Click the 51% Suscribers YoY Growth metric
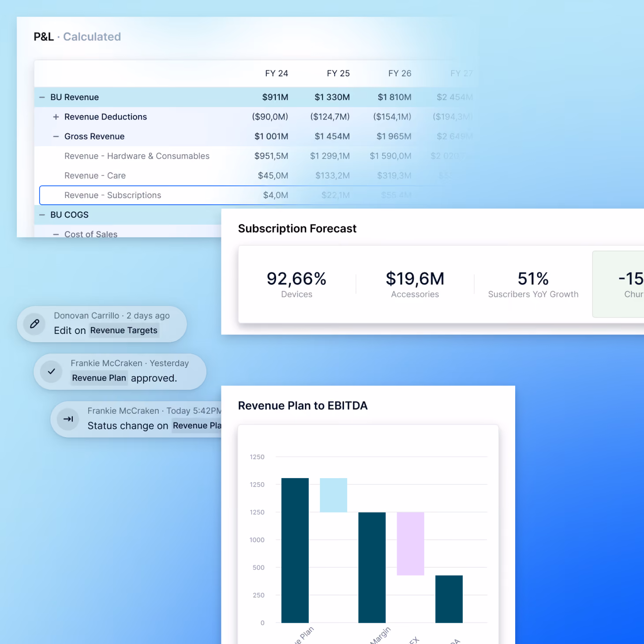The image size is (644, 644). click(x=533, y=284)
